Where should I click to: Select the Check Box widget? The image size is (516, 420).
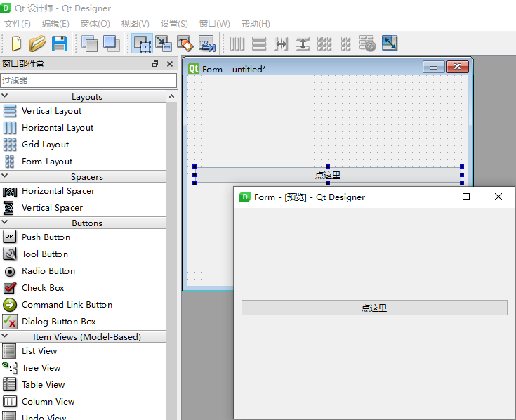click(x=84, y=288)
